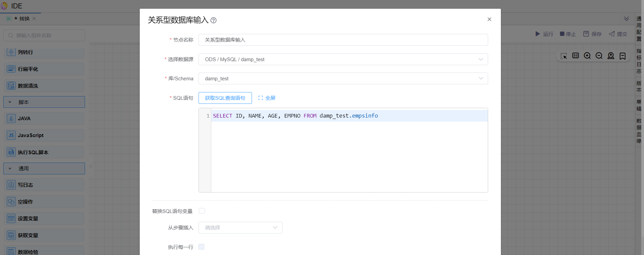Collapse the 脚本 category section

(x=10, y=102)
